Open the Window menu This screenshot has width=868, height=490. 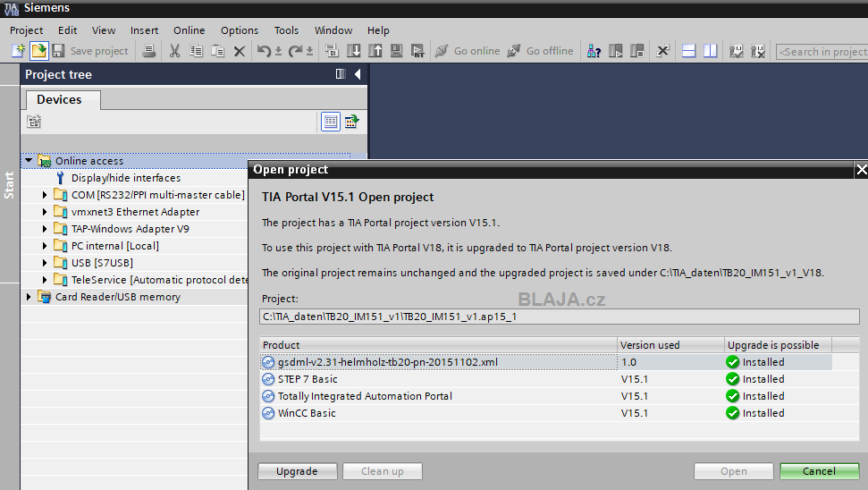[x=333, y=30]
